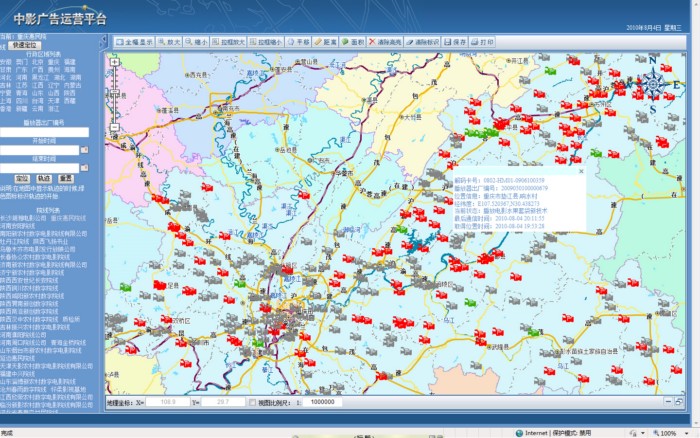Select 北京 in the region list
The height and width of the screenshot is (438, 700).
click(38, 61)
